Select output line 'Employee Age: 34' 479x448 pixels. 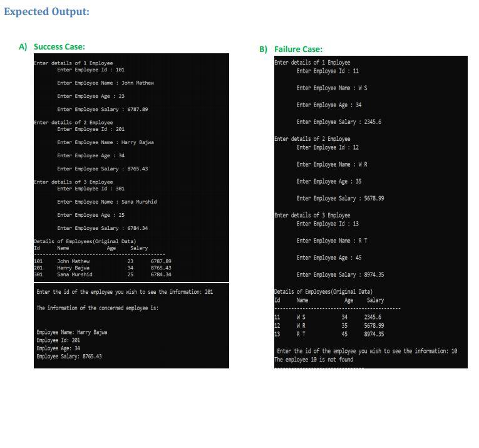(58, 348)
